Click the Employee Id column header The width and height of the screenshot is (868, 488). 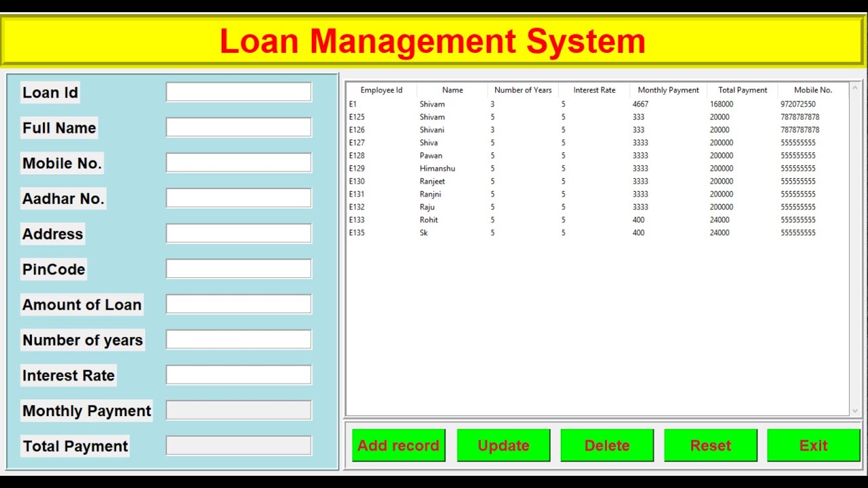click(x=381, y=90)
